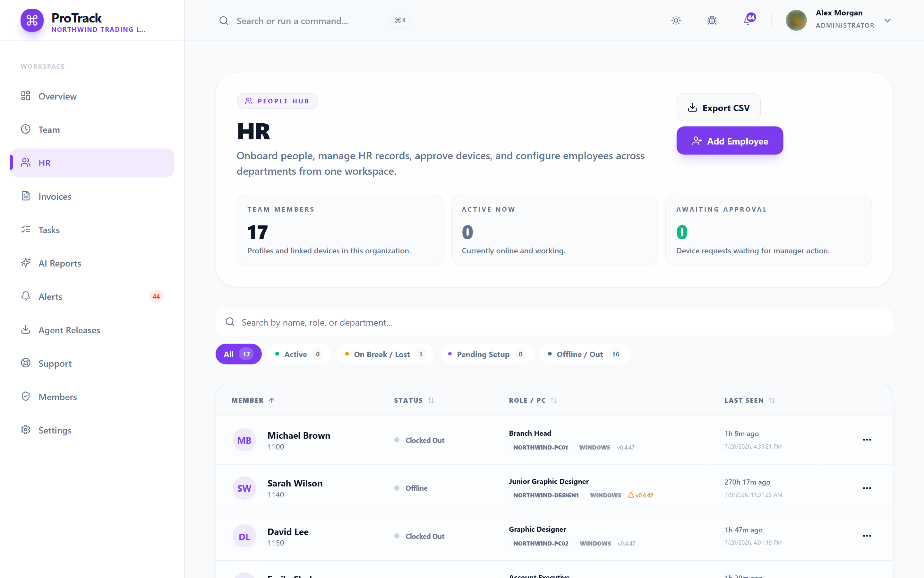Screen dimensions: 924x578
Task: Click the 'Branch Head' role text
Action: [530, 433]
